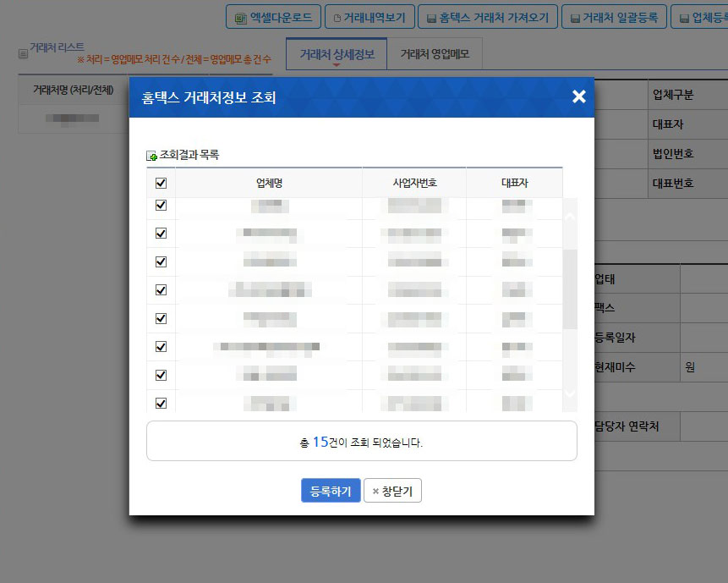
Task: Click the 업체명 column header
Action: [269, 183]
